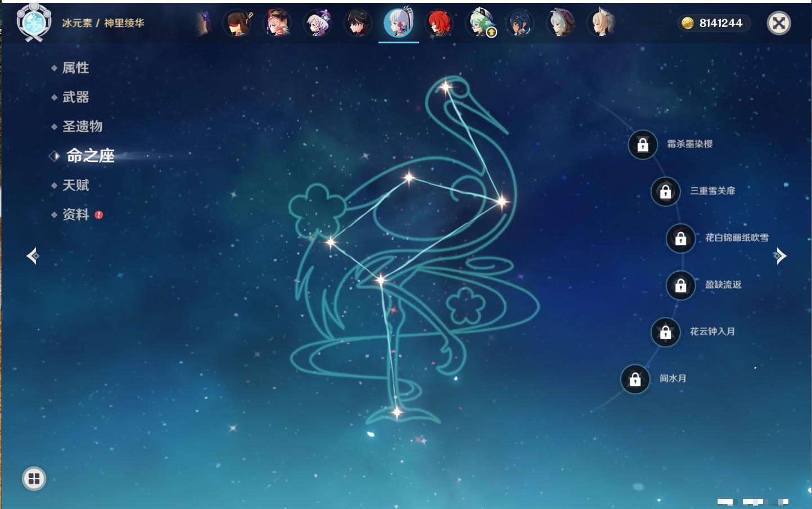This screenshot has height=509, width=812.
Task: Pick the hooded Razor avatar
Action: (561, 24)
